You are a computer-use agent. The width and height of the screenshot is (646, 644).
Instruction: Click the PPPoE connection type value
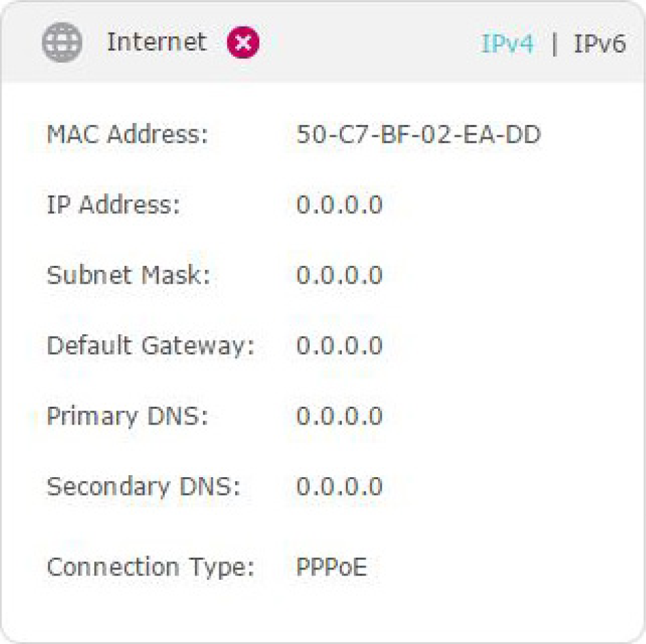pyautogui.click(x=332, y=567)
